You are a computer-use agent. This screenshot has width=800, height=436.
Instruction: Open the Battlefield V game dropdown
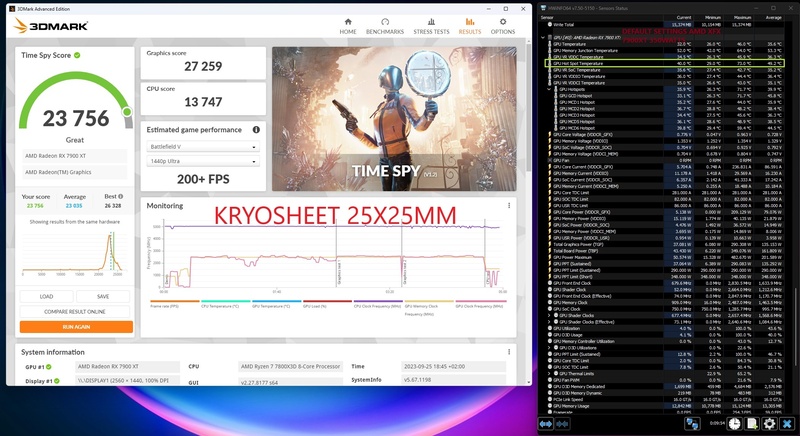pos(203,147)
